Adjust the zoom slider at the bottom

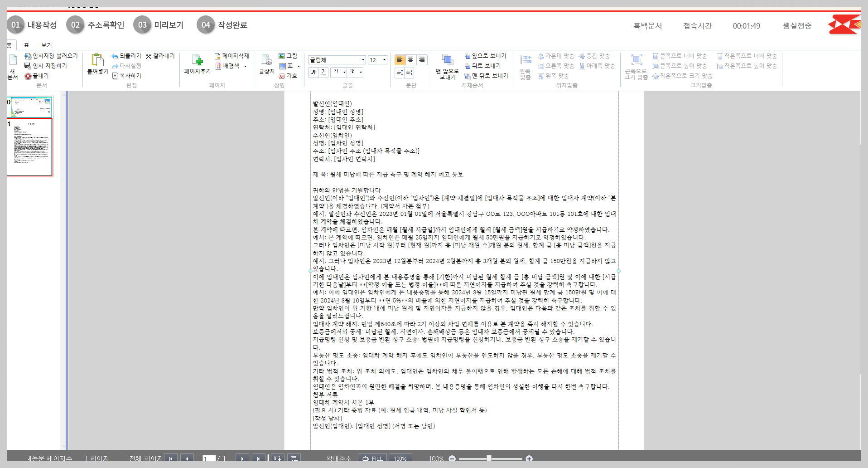point(488,458)
